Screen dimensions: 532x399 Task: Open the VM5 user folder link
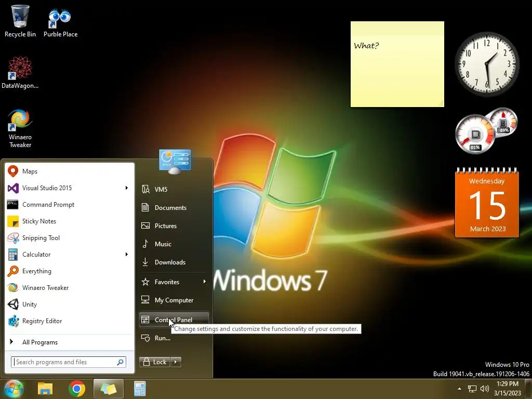[x=174, y=189]
